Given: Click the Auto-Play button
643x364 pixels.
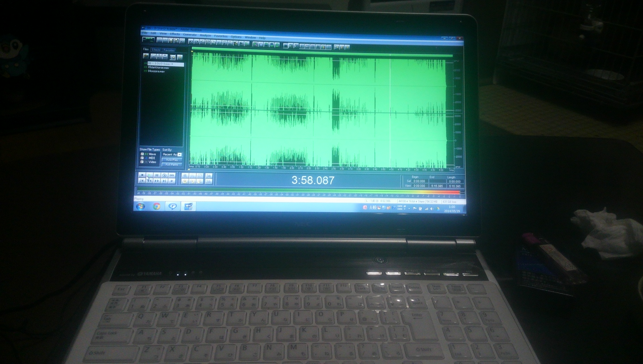Looking at the screenshot, I should 172,160.
